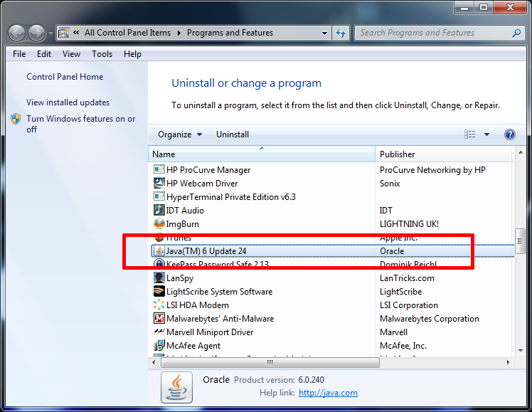Sort by the Name column header
Viewport: 532px width, 412px height.
pos(262,154)
